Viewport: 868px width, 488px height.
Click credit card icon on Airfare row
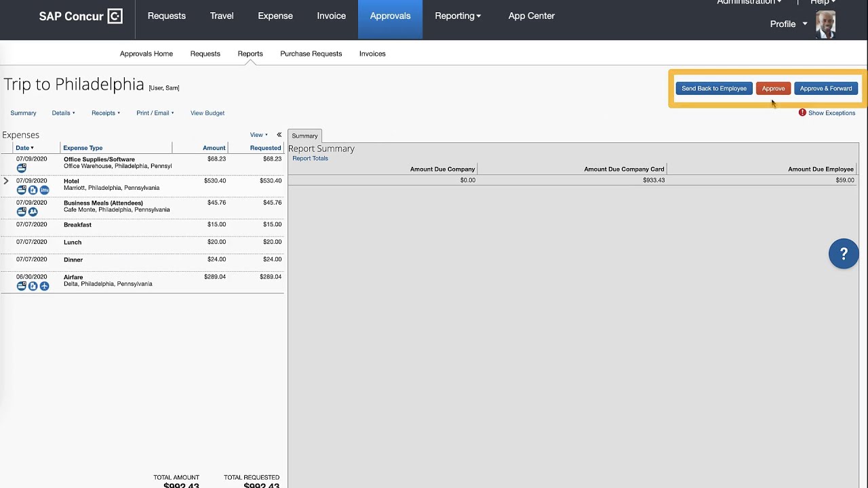click(x=22, y=286)
